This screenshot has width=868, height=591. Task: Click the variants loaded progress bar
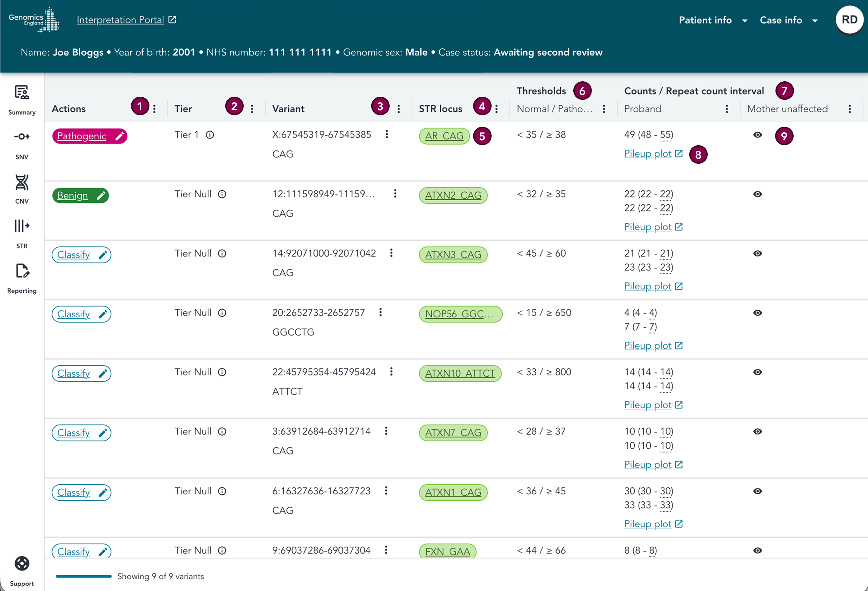pos(84,576)
